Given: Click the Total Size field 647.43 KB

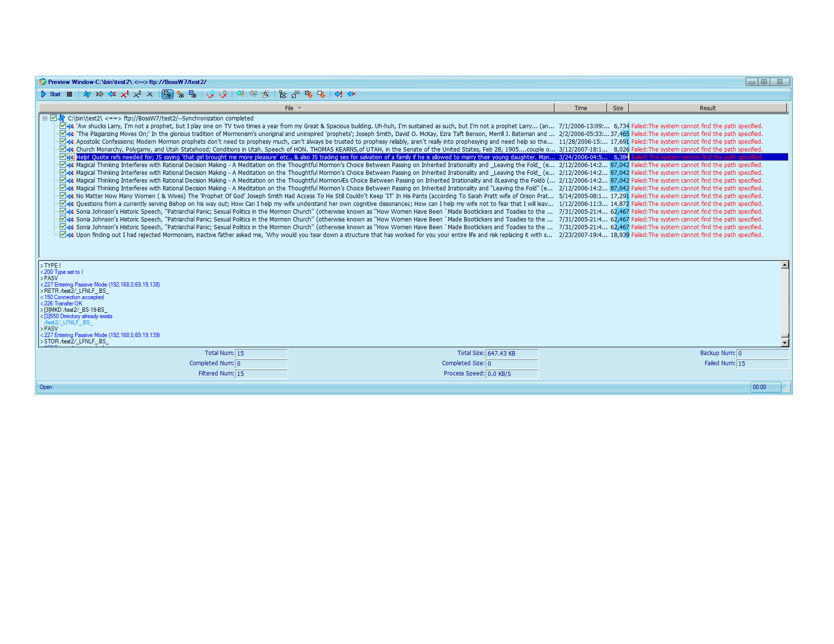Looking at the screenshot, I should (x=512, y=353).
